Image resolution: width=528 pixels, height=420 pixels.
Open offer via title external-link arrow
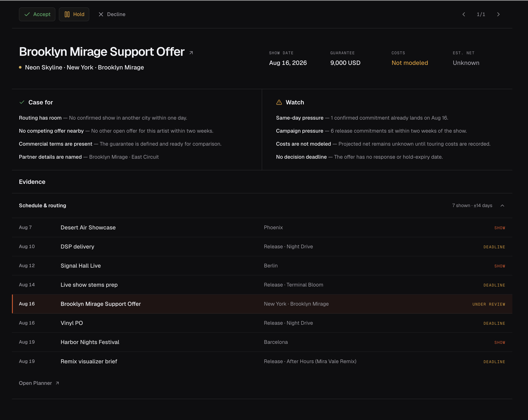coord(191,53)
